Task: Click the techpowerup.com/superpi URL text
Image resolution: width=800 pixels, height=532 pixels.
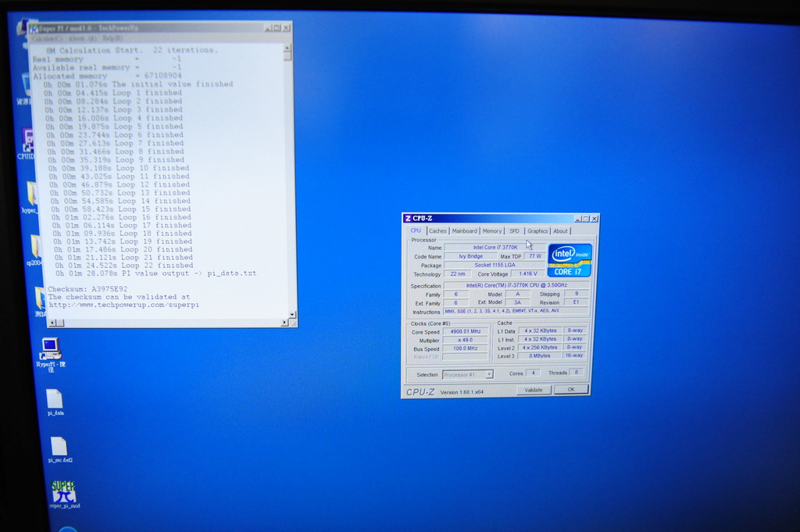Action: pos(124,305)
